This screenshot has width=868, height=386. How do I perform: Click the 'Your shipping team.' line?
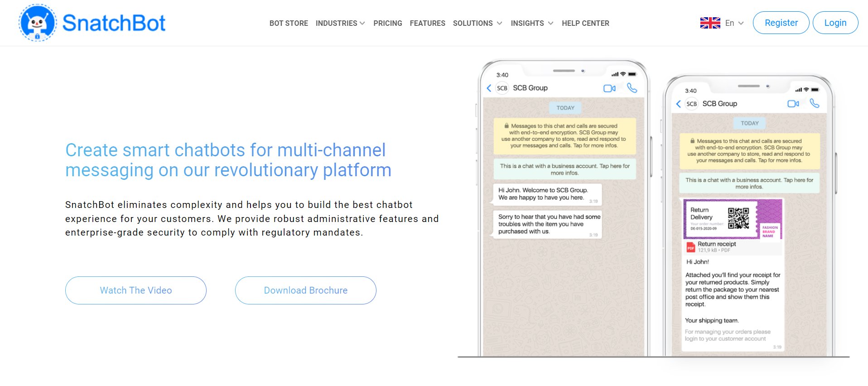[712, 321]
